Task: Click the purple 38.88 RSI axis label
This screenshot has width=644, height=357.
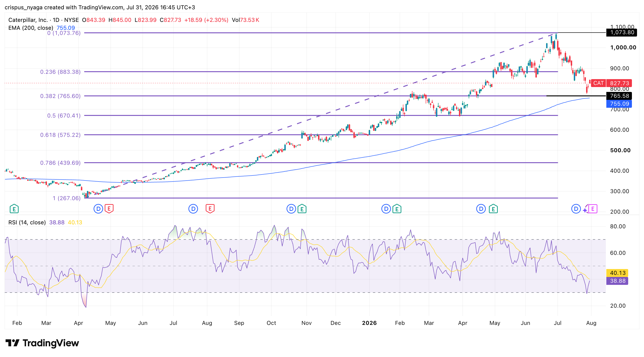Action: [617, 281]
